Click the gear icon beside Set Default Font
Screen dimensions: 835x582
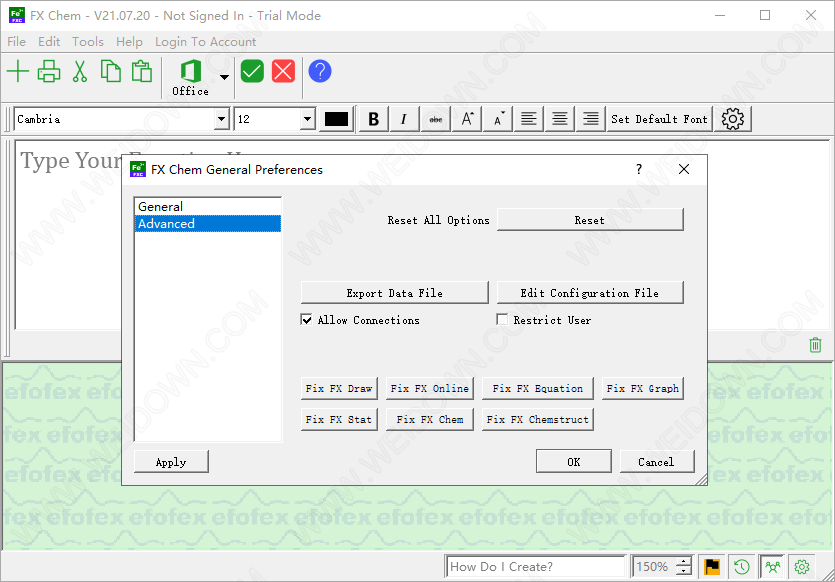click(x=733, y=119)
